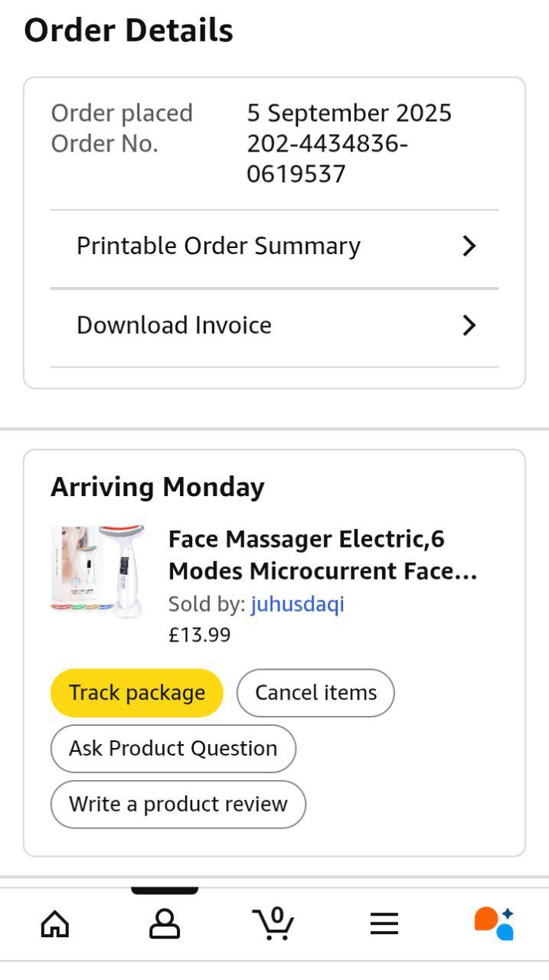Click the Arriving Monday heading
Image resolution: width=549 pixels, height=980 pixels.
point(158,487)
